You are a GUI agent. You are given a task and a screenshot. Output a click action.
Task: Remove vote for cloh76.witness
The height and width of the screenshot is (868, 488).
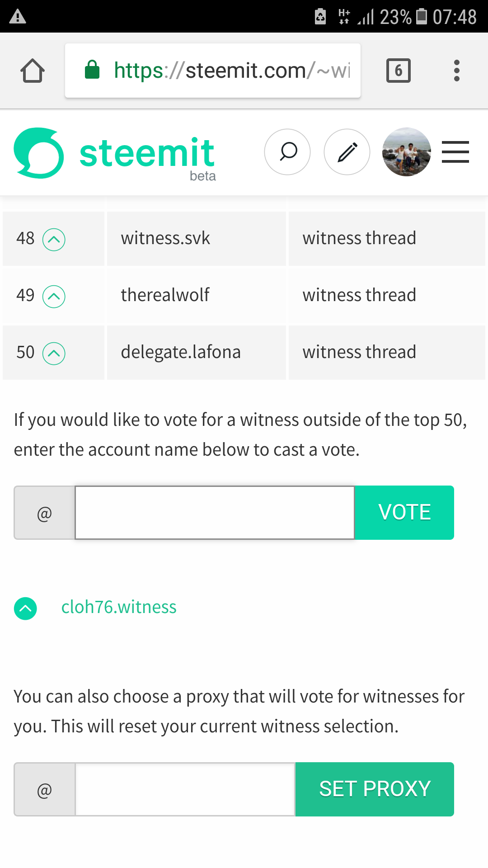(x=25, y=609)
